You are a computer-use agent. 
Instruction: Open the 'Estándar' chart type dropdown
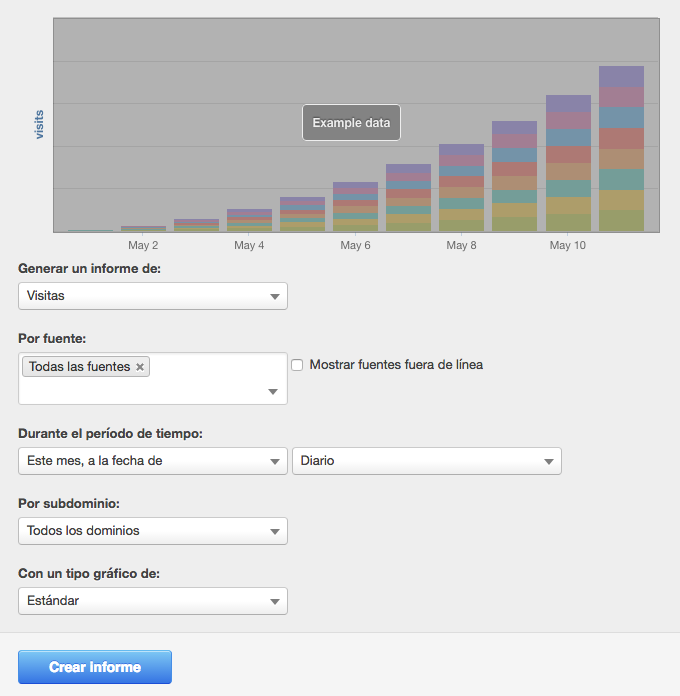pyautogui.click(x=153, y=601)
